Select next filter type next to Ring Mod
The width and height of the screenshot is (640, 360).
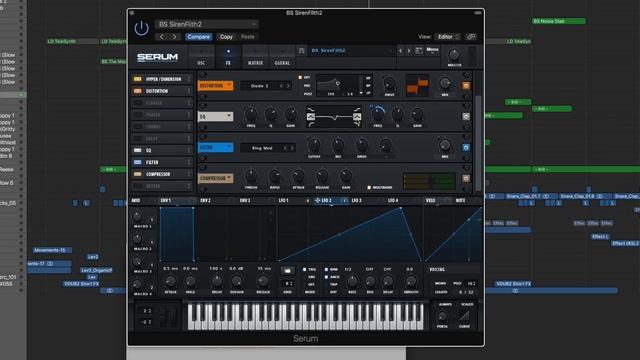pos(292,148)
